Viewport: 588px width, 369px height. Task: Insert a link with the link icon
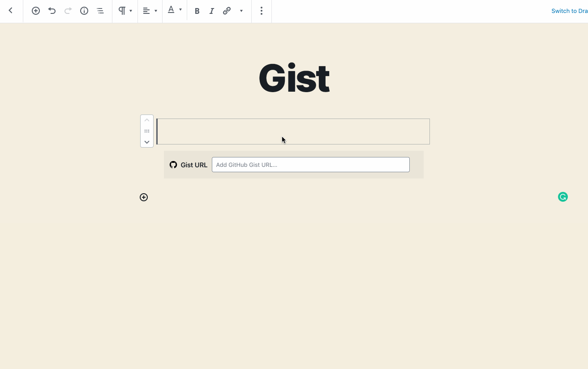pos(227,11)
